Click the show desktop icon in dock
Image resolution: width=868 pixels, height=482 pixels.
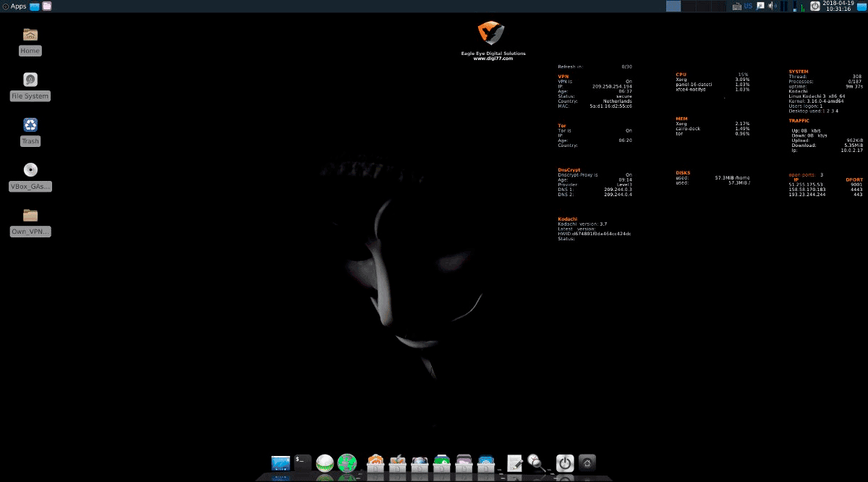click(x=280, y=462)
